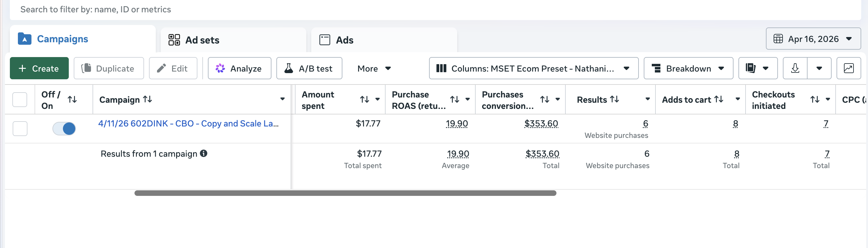Image resolution: width=868 pixels, height=248 pixels.
Task: Sort by Off / On column
Action: pyautogui.click(x=72, y=99)
